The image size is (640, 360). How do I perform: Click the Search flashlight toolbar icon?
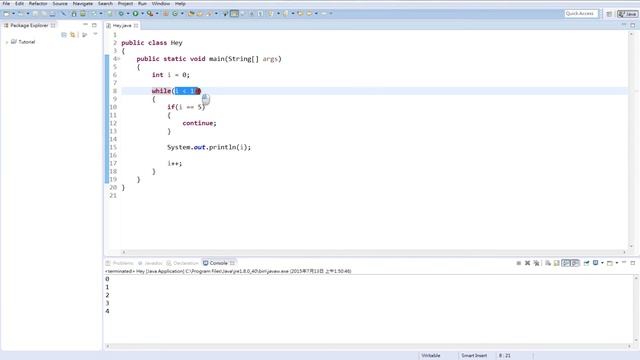[x=209, y=13]
